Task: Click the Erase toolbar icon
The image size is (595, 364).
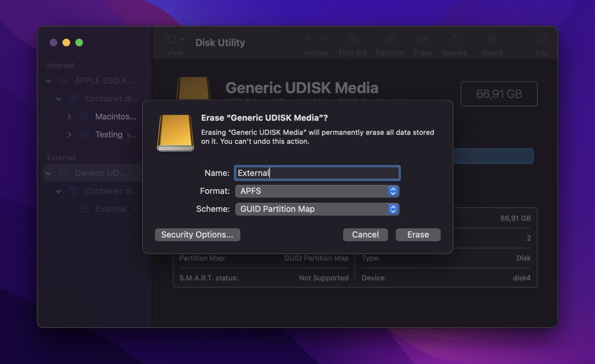Action: coord(422,39)
